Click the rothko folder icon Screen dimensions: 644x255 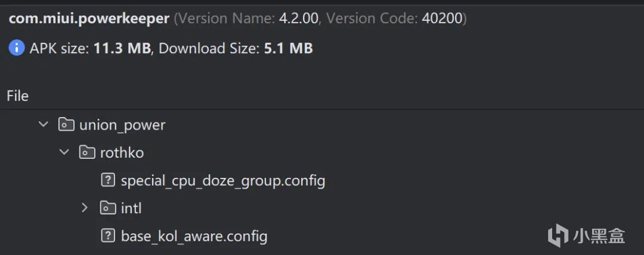[86, 153]
